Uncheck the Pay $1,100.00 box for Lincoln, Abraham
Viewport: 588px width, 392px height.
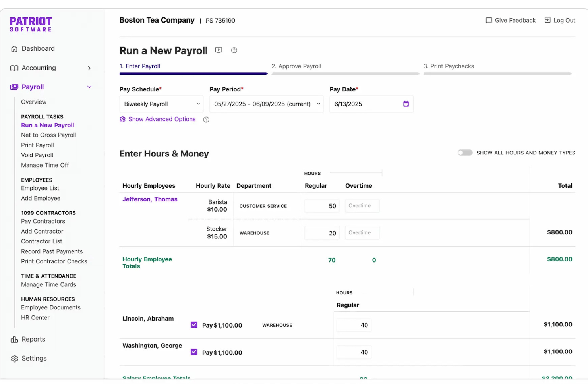(x=194, y=325)
